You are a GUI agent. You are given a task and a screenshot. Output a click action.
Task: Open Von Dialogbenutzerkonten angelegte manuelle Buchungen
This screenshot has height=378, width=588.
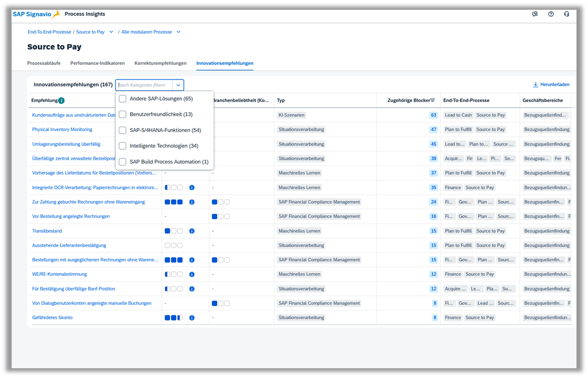click(x=92, y=303)
